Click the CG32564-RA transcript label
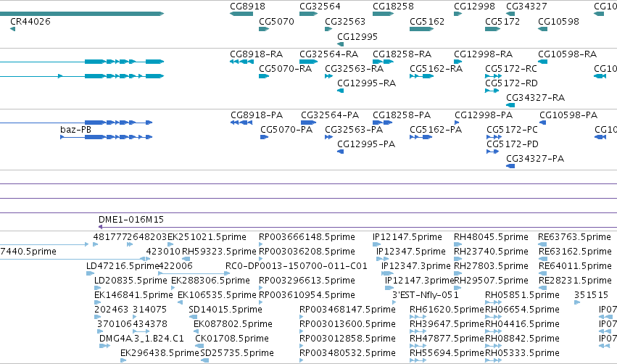617x364 pixels. pos(329,54)
